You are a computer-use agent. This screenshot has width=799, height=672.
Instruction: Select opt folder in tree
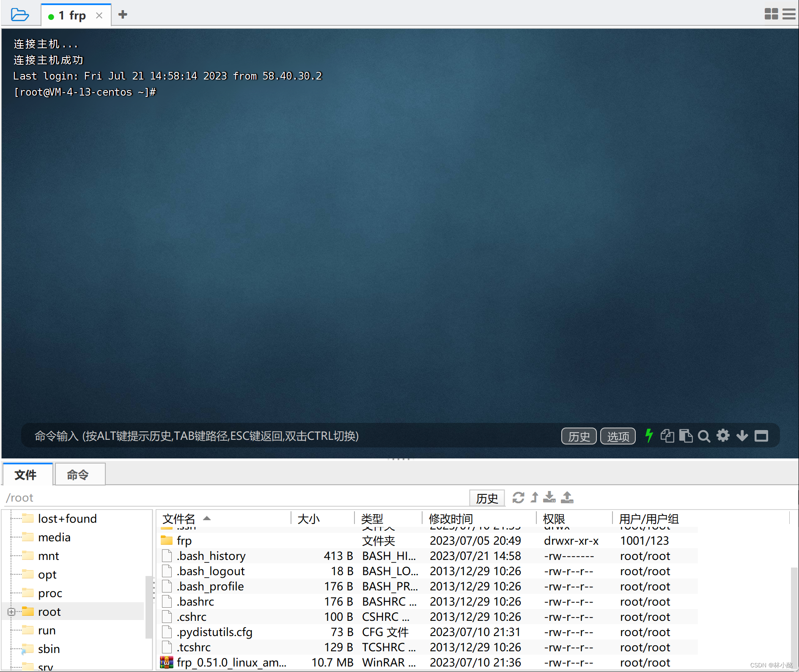pos(47,574)
